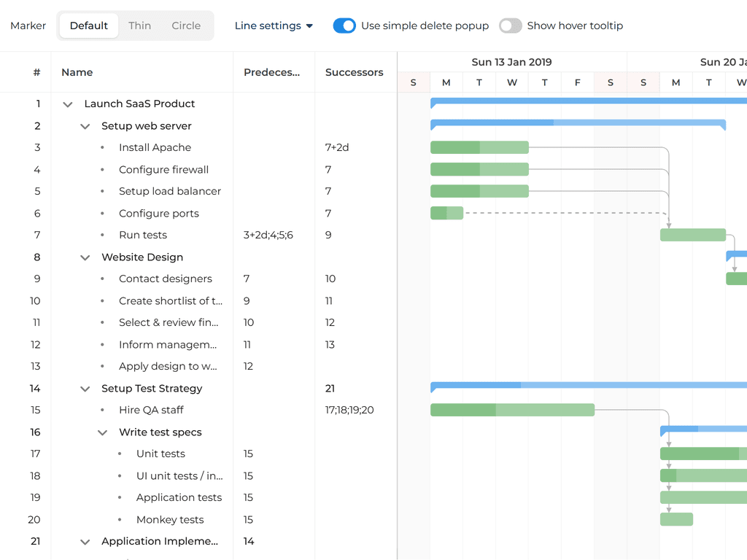Enable Show hover tooltip switch
The height and width of the screenshot is (560, 747).
511,26
